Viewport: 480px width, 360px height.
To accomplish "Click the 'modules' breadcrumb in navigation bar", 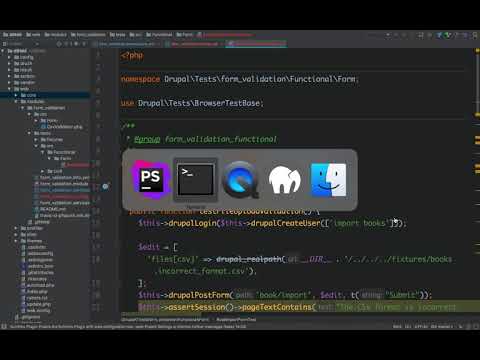I will 55,35.
